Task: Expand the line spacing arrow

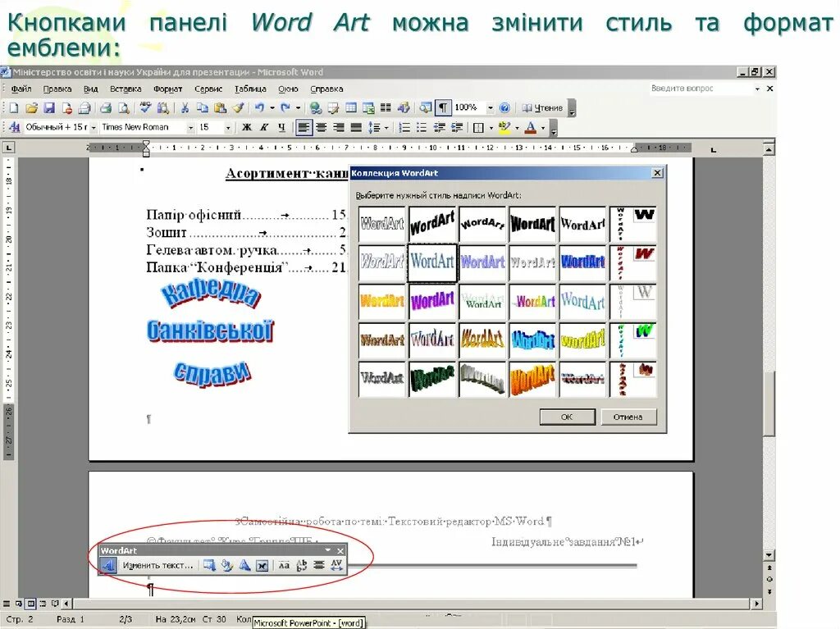Action: 386,127
